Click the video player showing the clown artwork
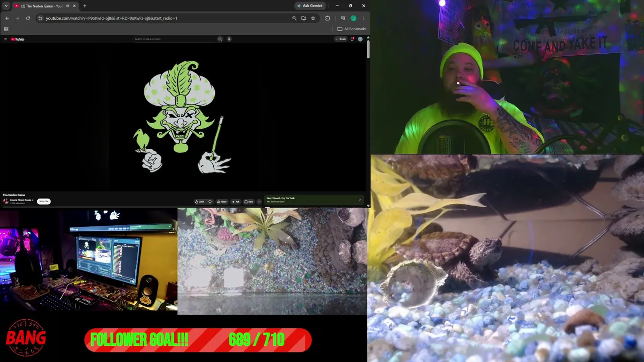Screen dimensions: 644x362 (183, 117)
